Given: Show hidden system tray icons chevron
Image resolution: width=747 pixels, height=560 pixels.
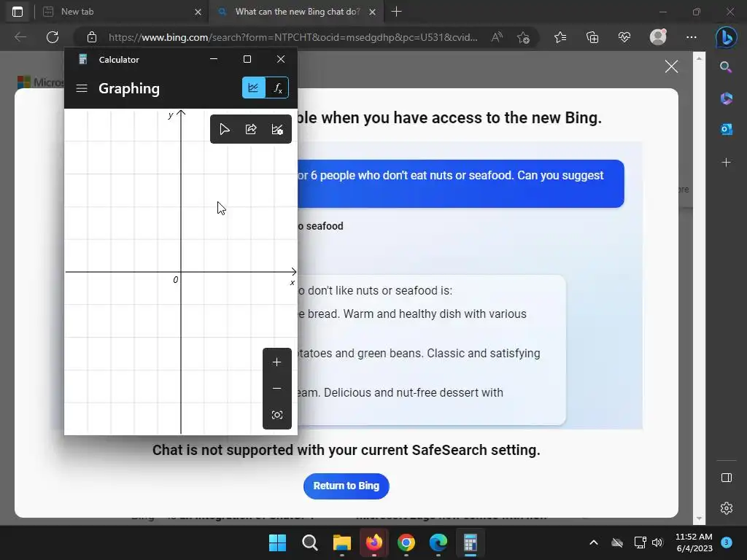Looking at the screenshot, I should tap(594, 542).
